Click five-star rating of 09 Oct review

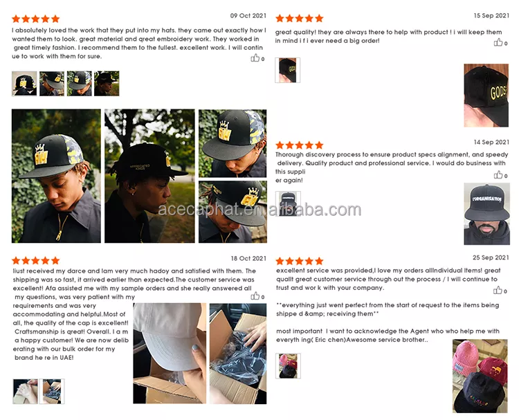point(36,19)
